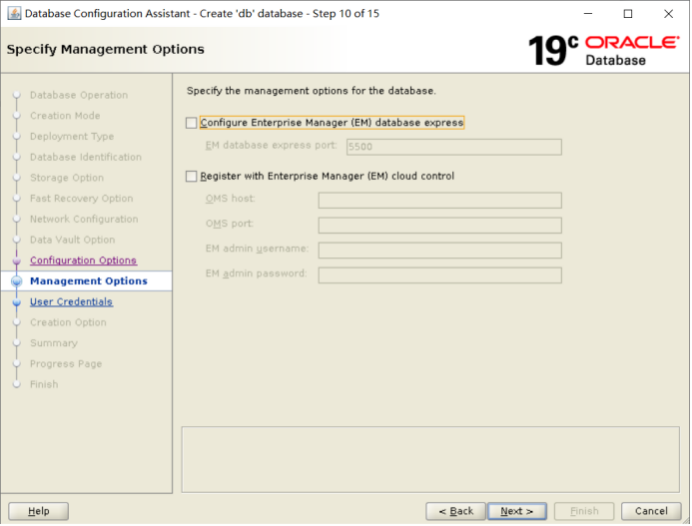This screenshot has height=526, width=692.
Task: Click Fast Recovery Option step text
Action: tap(82, 199)
